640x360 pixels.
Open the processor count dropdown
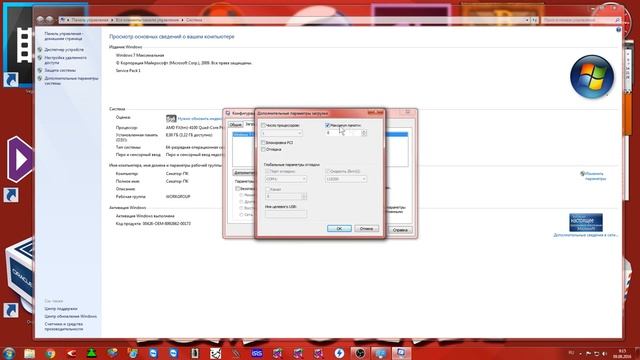[282, 133]
